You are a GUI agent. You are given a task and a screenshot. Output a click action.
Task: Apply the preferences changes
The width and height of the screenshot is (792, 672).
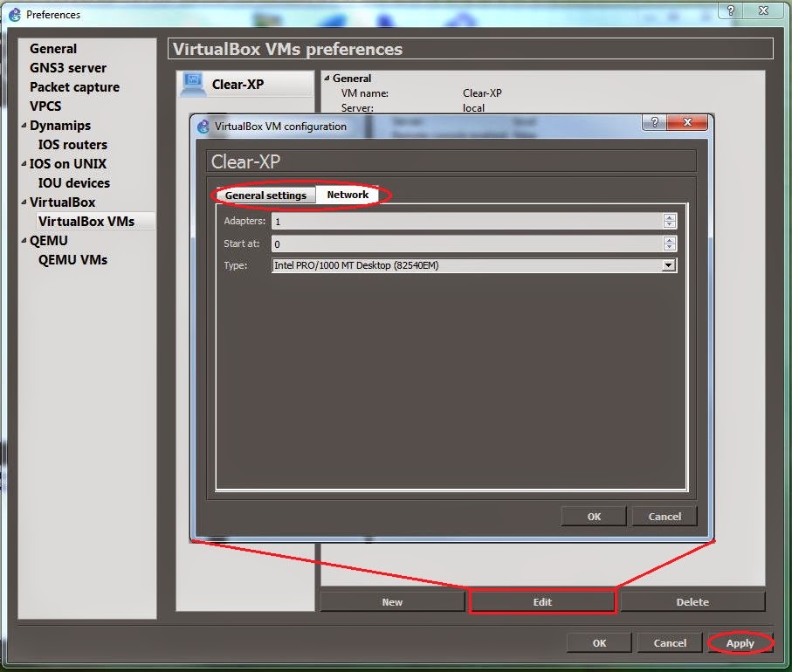[x=740, y=642]
